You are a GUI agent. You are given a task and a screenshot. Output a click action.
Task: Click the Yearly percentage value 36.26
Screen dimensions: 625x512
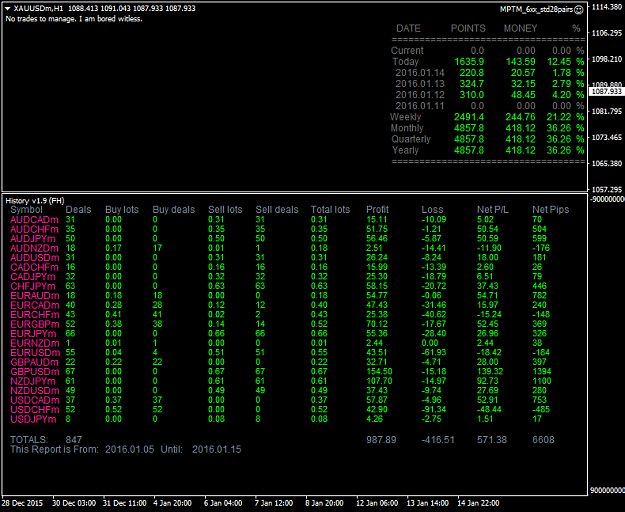pos(559,151)
